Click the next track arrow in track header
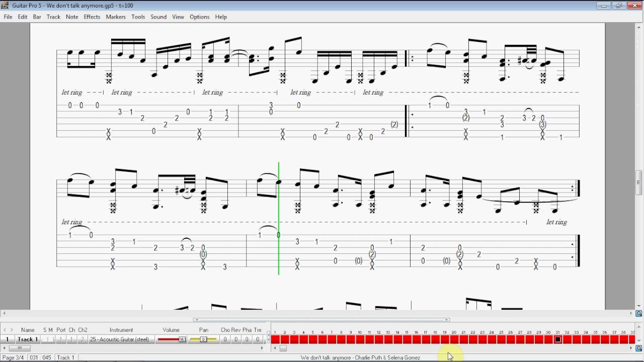Image resolution: width=644 pixels, height=362 pixels. [12, 330]
